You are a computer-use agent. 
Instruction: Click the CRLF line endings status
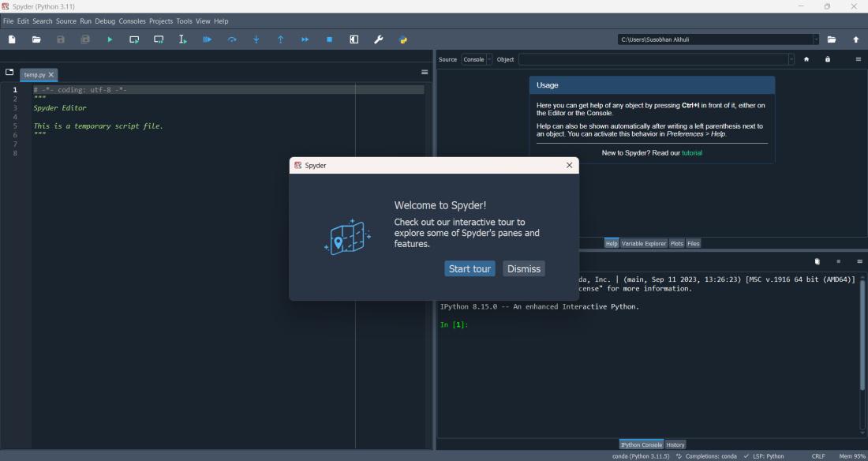point(818,456)
